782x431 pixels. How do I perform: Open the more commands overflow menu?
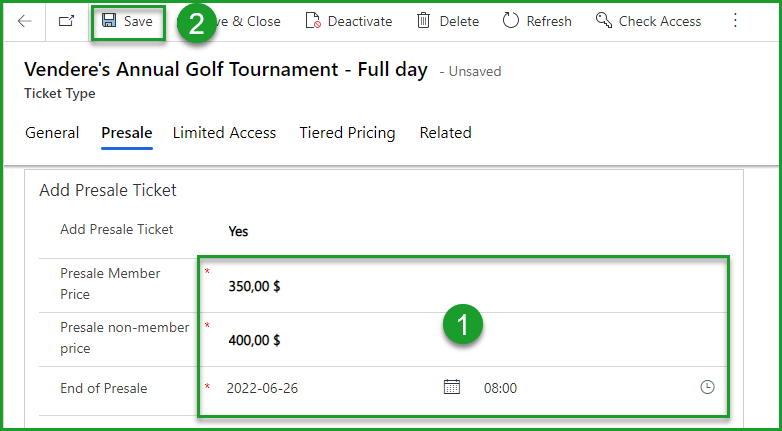(736, 21)
